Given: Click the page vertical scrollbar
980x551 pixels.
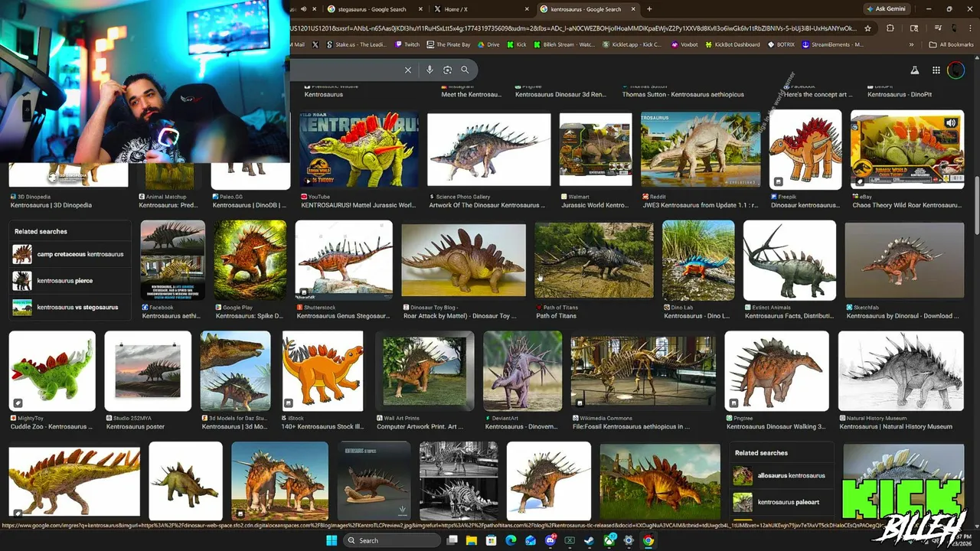Looking at the screenshot, I should click(x=977, y=207).
